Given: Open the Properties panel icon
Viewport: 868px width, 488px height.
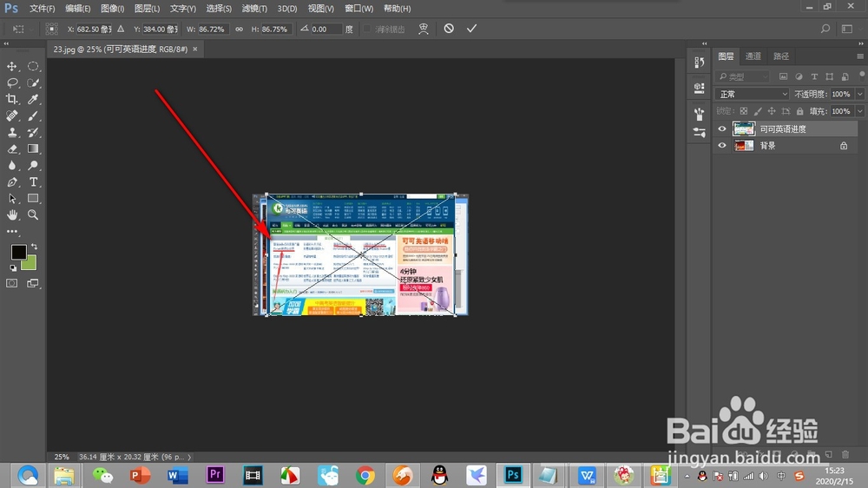Looking at the screenshot, I should point(699,88).
